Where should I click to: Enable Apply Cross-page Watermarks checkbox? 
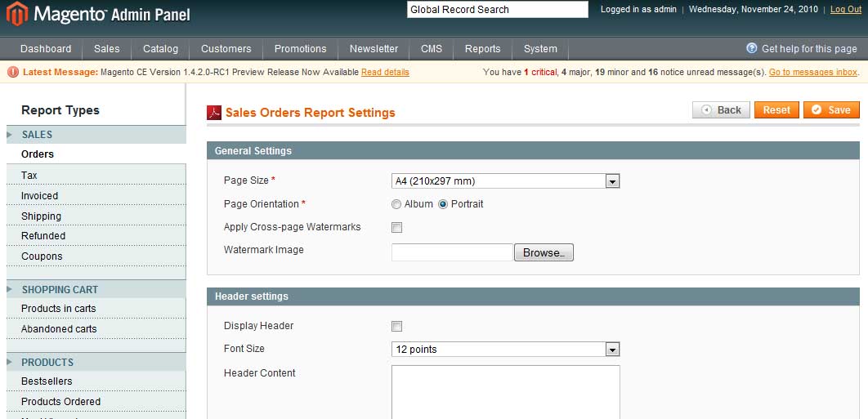(397, 228)
